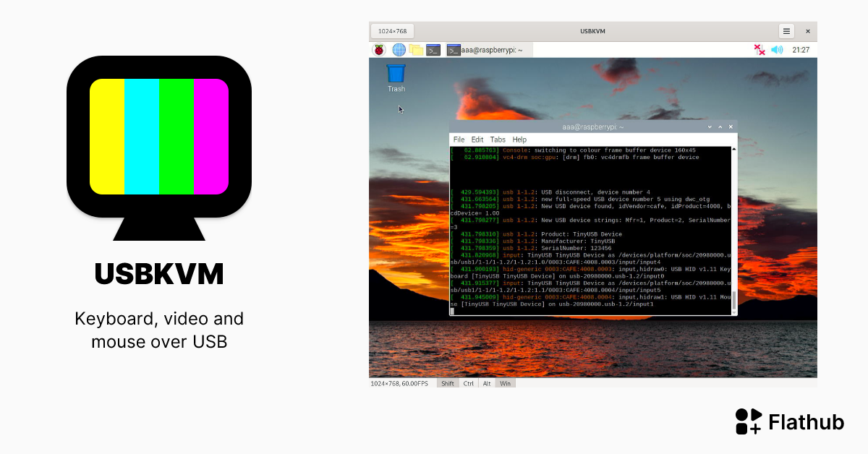Image resolution: width=868 pixels, height=454 pixels.
Task: Open the Trash on the desktop
Action: pos(395,74)
